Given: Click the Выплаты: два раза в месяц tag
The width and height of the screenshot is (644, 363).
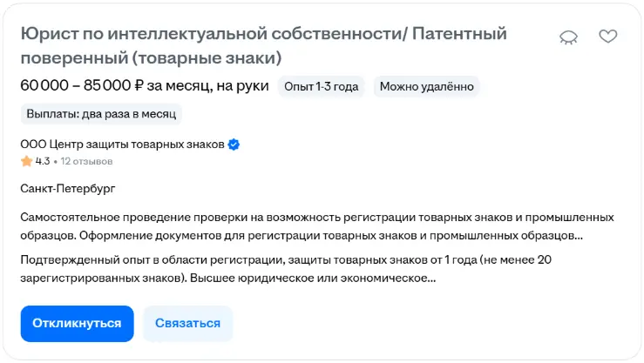Looking at the screenshot, I should point(101,114).
